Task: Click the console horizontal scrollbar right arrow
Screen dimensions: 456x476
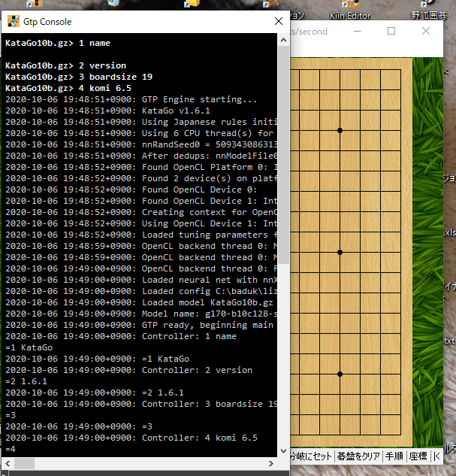Action: (x=271, y=463)
